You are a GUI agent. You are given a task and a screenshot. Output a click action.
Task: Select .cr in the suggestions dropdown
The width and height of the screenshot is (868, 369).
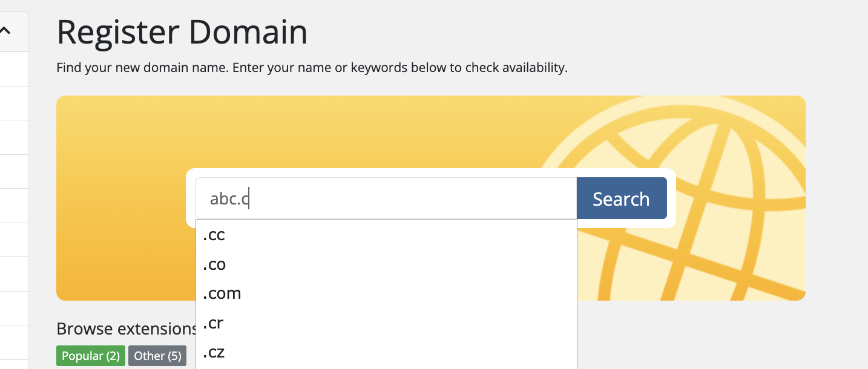tap(213, 323)
